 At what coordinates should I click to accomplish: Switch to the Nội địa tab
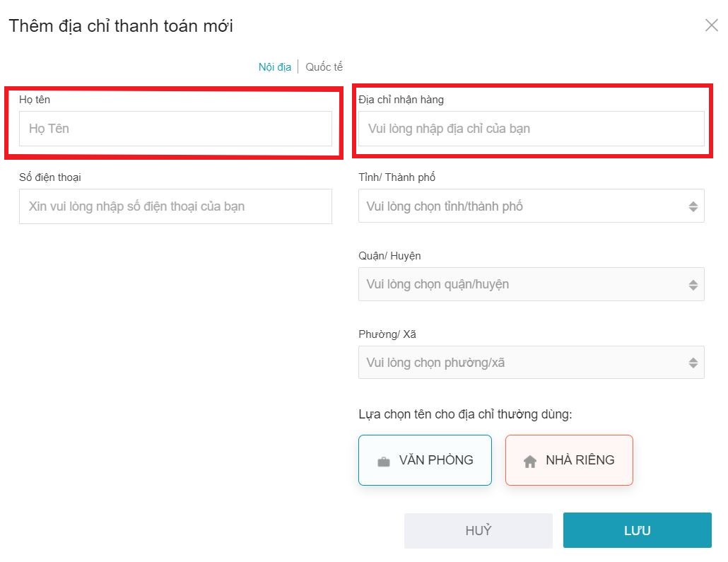coord(275,67)
